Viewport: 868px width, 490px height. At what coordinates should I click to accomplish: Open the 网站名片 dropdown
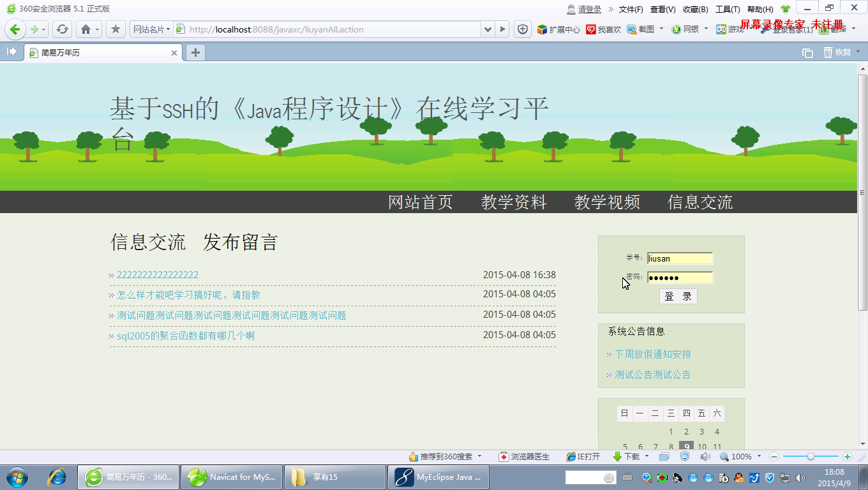point(151,29)
